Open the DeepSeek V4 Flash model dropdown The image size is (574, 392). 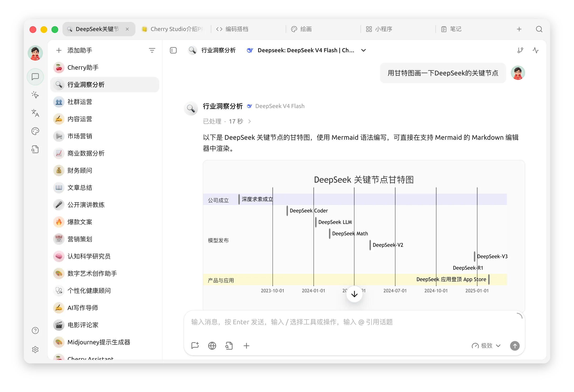306,50
